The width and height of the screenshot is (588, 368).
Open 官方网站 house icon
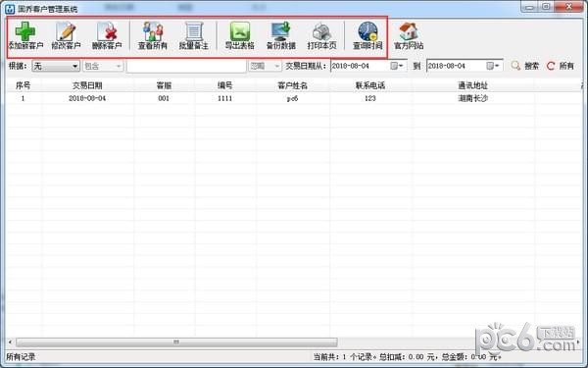[409, 31]
